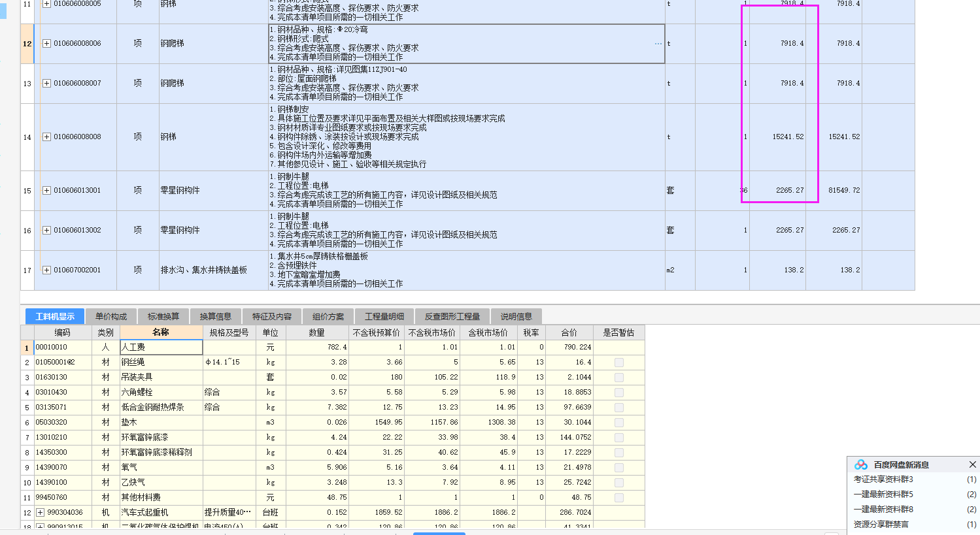This screenshot has height=535, width=980.
Task: Select the 排水沟、集水井铸铁盖板 name cell
Action: [x=213, y=270]
